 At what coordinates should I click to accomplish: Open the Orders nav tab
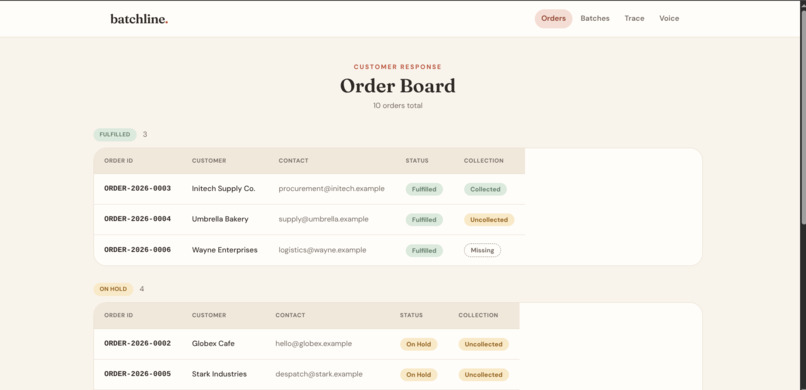pos(553,18)
